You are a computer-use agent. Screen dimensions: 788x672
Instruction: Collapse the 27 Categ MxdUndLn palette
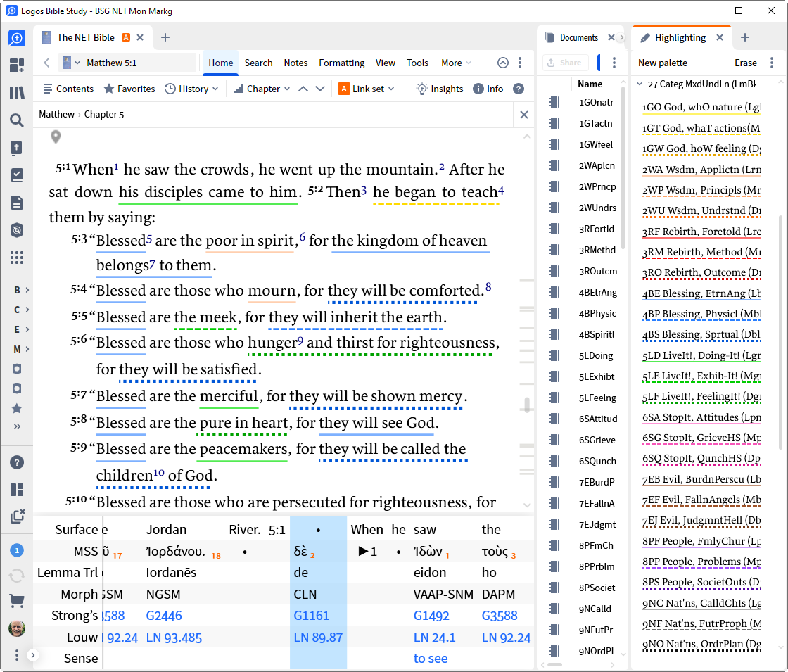[x=640, y=84]
